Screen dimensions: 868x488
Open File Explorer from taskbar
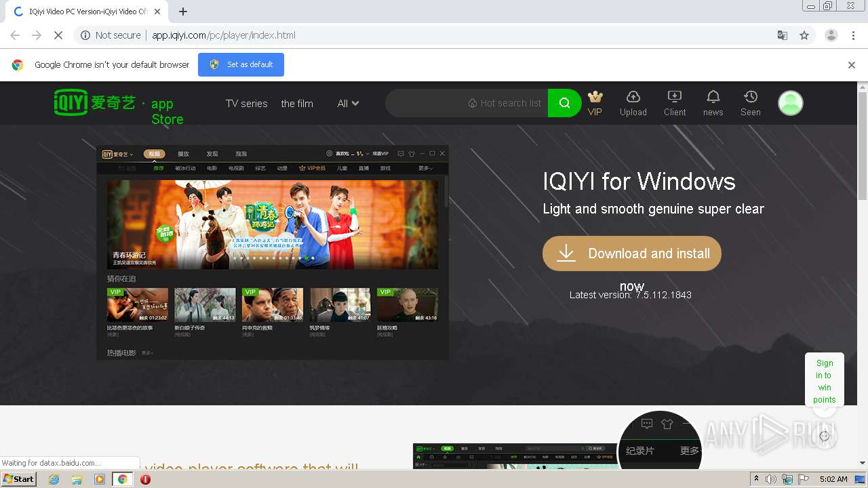coord(77,479)
